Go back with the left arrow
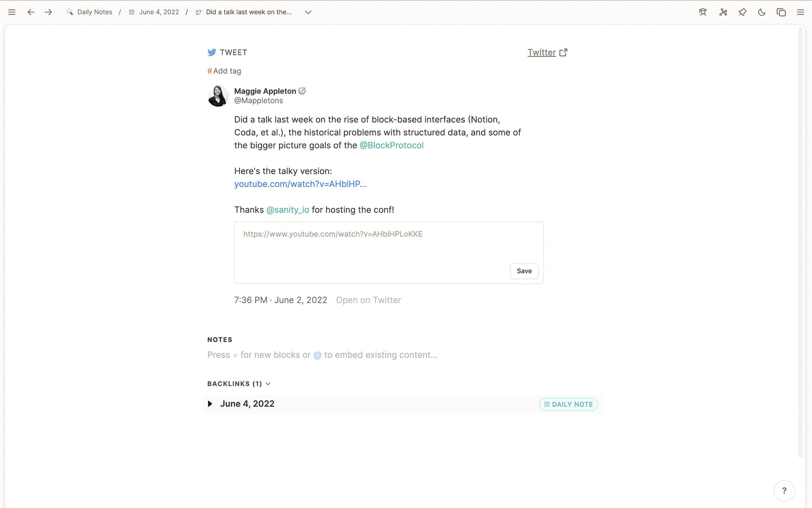812x508 pixels. [x=31, y=12]
